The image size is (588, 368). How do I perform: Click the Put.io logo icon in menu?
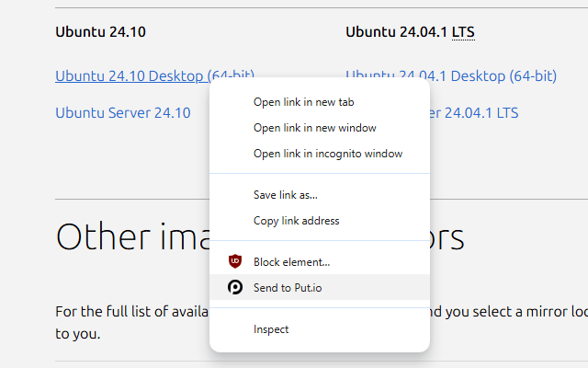(235, 288)
